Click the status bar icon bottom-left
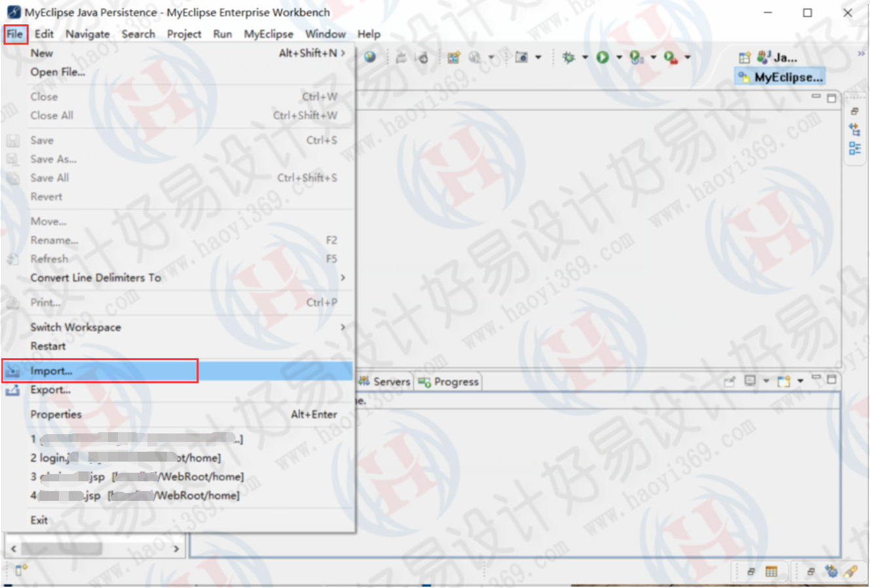 pos(21,570)
